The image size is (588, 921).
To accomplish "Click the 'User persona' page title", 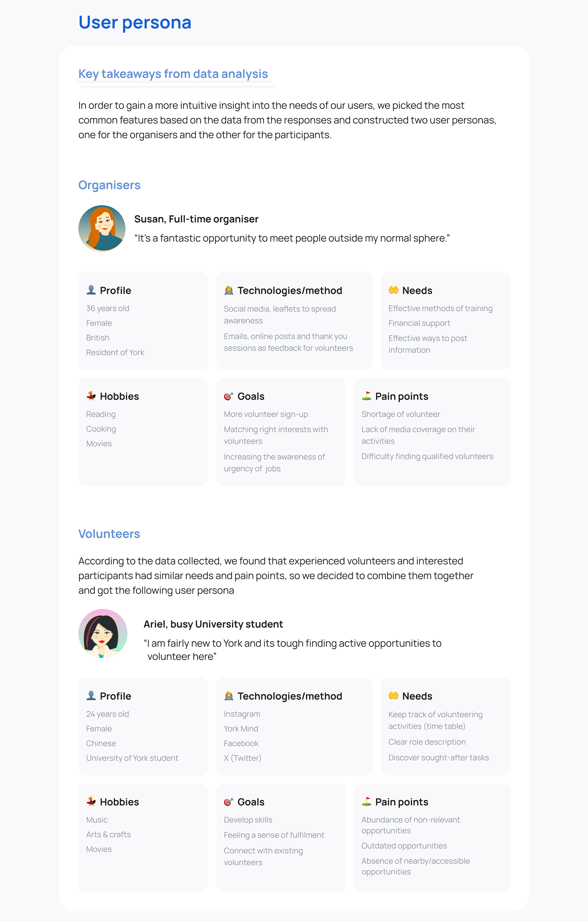I will pyautogui.click(x=135, y=22).
